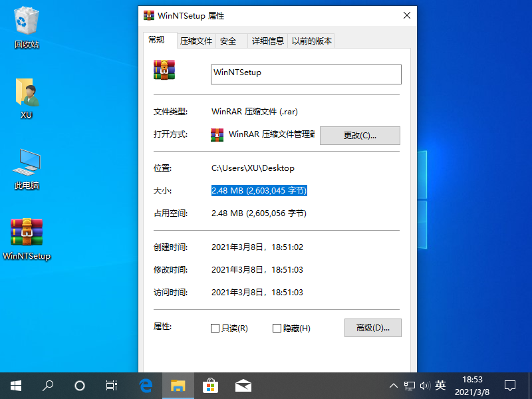
Task: Click the taskbar clock showing 18:53
Action: (x=472, y=386)
